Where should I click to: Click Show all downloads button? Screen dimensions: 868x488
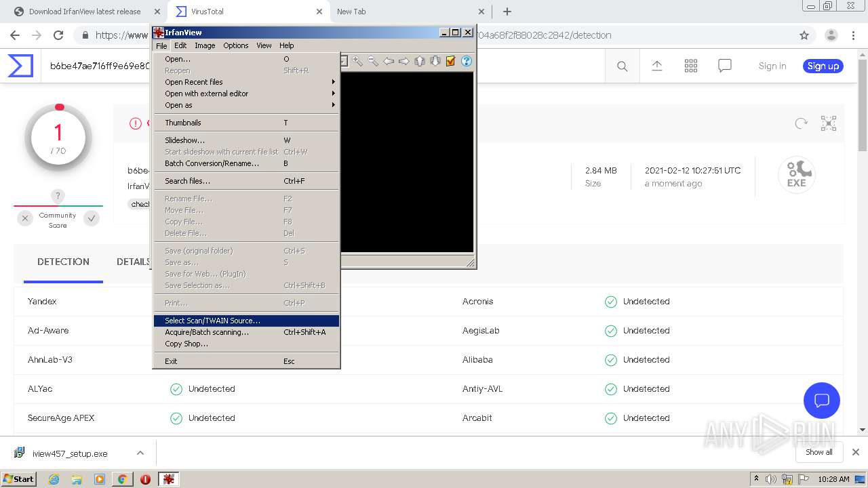(x=819, y=452)
